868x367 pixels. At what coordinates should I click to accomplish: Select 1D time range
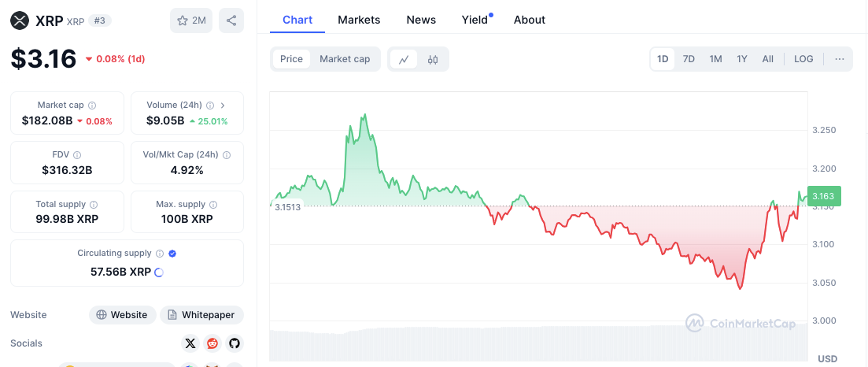point(663,59)
